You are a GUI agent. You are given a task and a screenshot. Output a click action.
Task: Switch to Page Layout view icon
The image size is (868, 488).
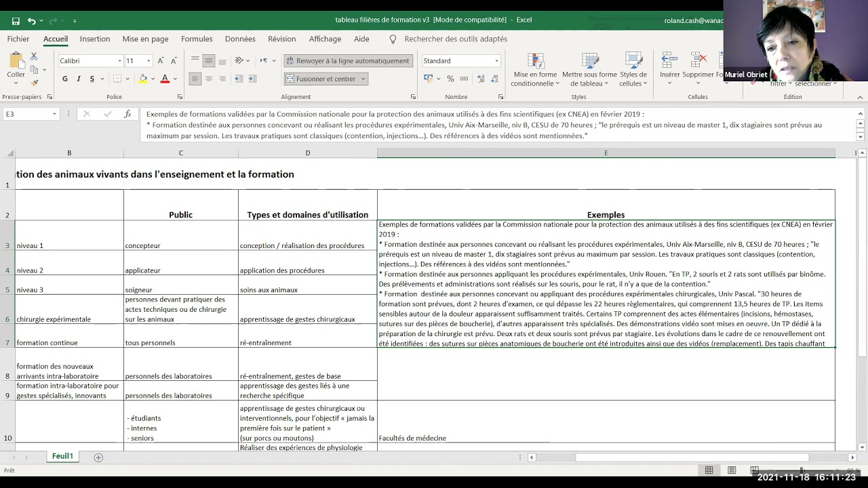pyautogui.click(x=732, y=470)
